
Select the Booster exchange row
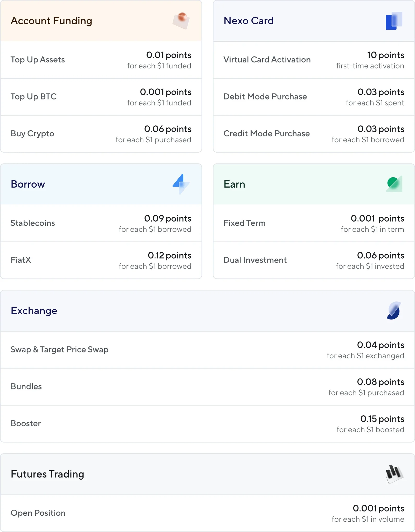pyautogui.click(x=208, y=424)
